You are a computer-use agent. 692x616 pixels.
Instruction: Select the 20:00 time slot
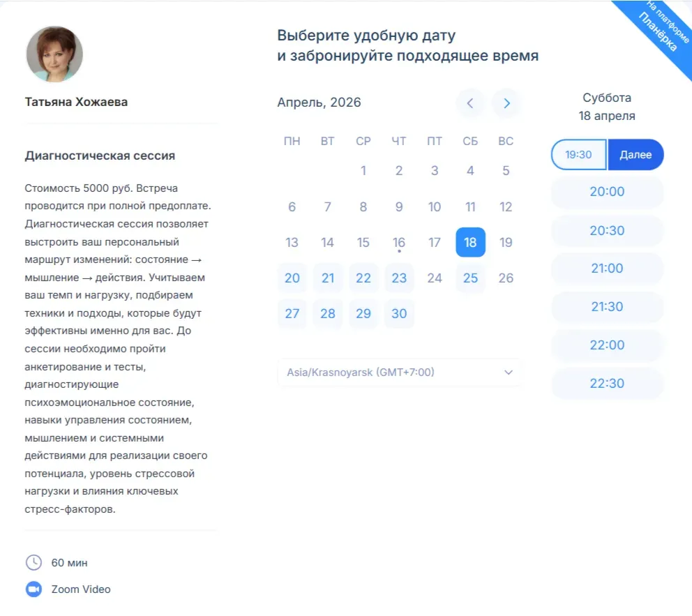607,192
